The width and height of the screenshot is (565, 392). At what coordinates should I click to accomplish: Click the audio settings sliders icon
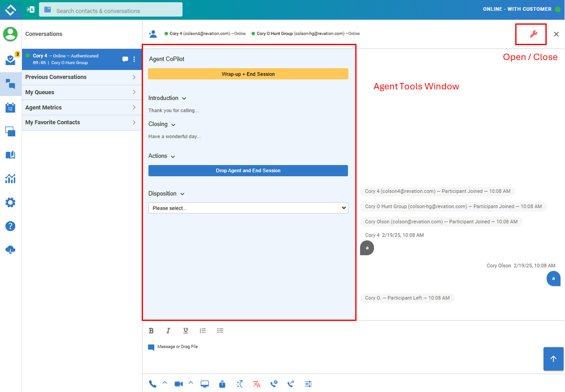point(308,384)
